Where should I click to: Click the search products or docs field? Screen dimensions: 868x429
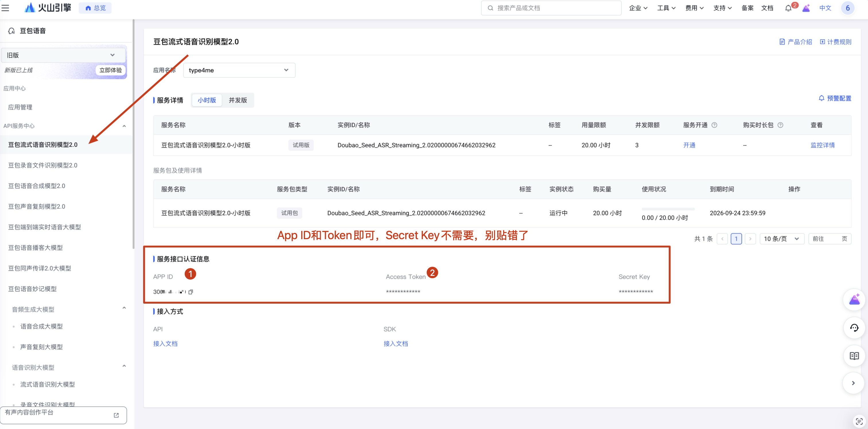(x=551, y=8)
